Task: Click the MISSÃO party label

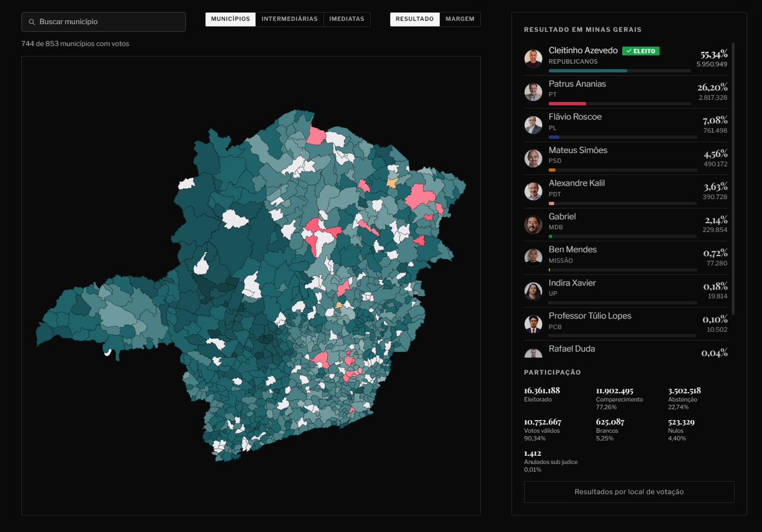Action: click(561, 261)
